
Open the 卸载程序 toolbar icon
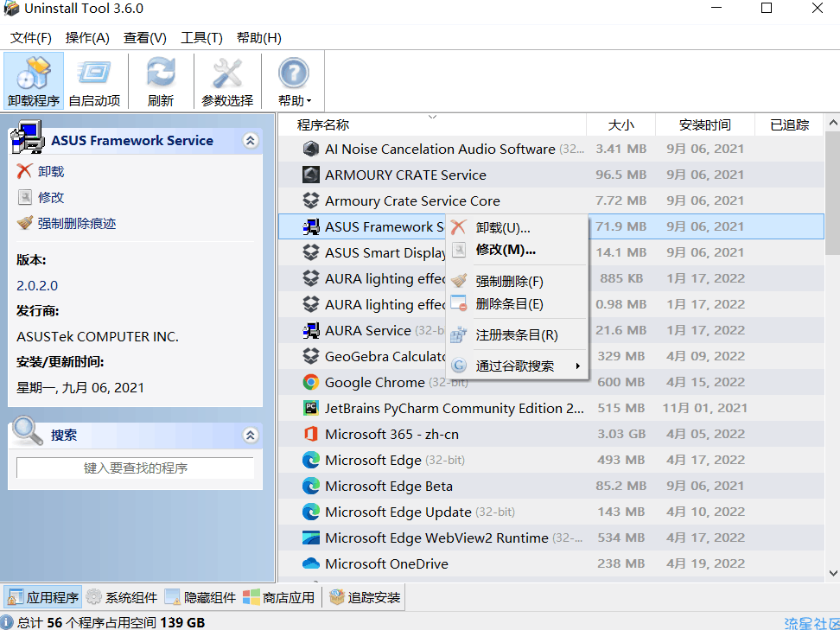tap(33, 81)
